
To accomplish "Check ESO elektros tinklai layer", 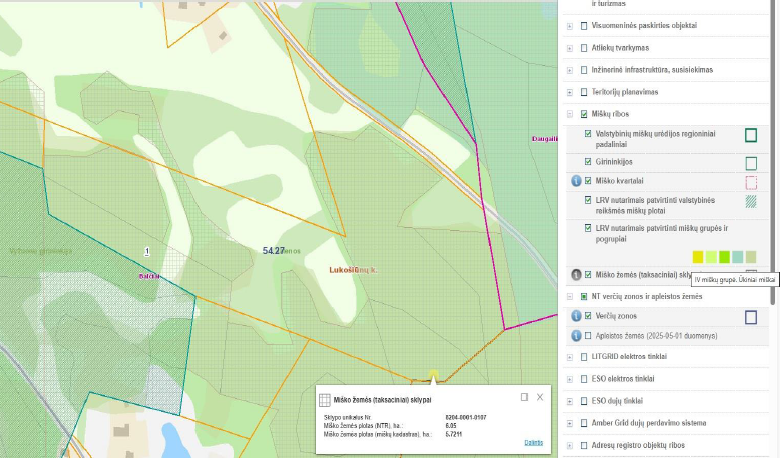I will [x=584, y=379].
